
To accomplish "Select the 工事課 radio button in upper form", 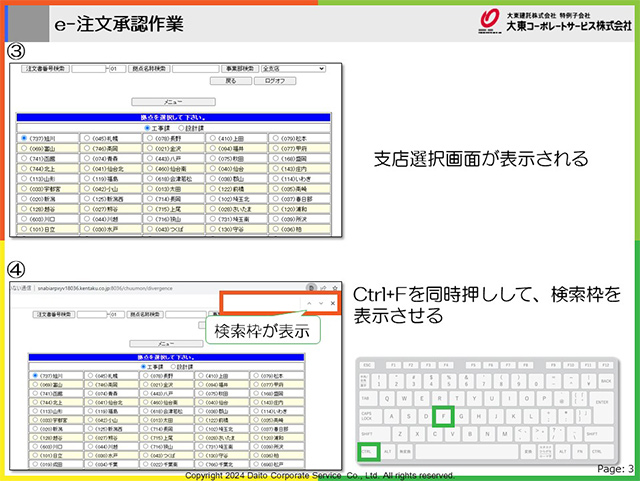I will point(149,128).
